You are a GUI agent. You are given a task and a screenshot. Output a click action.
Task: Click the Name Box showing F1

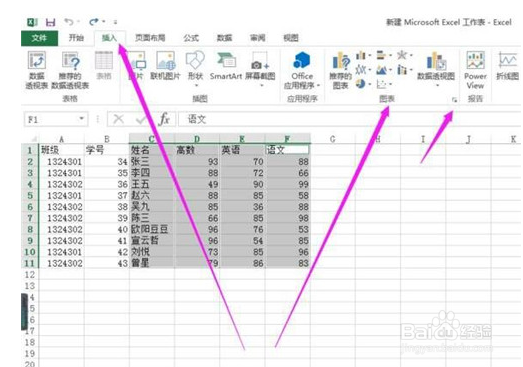52,119
